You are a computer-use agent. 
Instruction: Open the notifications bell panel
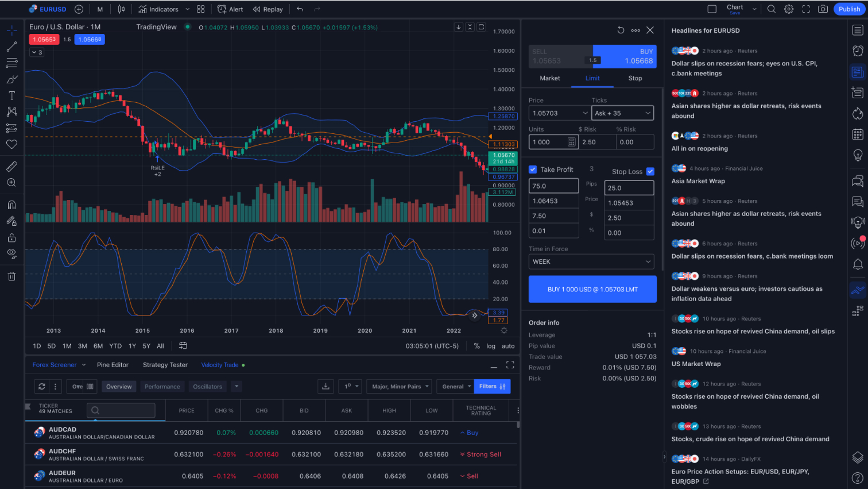point(858,264)
